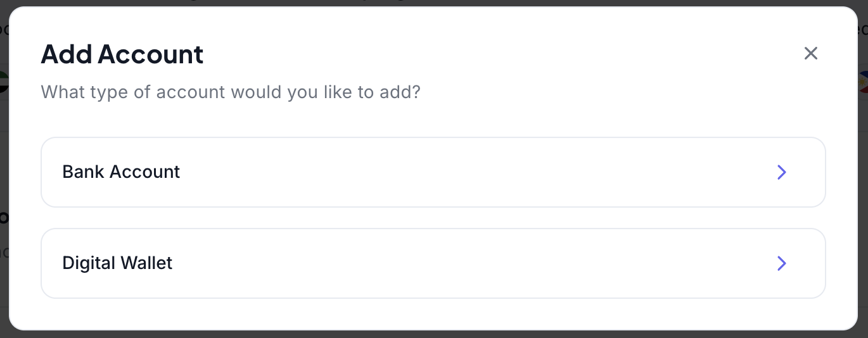Click the "Add Account" dialog heading
The image size is (868, 338).
pos(122,54)
